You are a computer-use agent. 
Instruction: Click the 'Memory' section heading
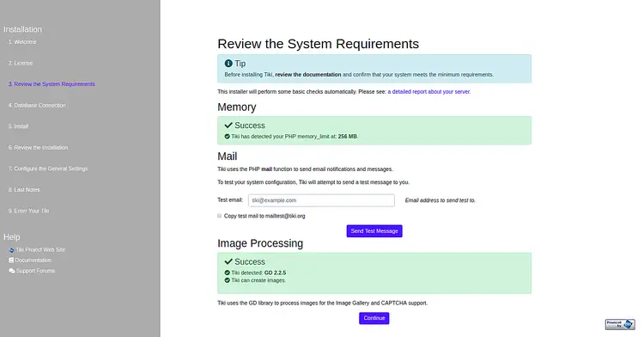point(237,107)
